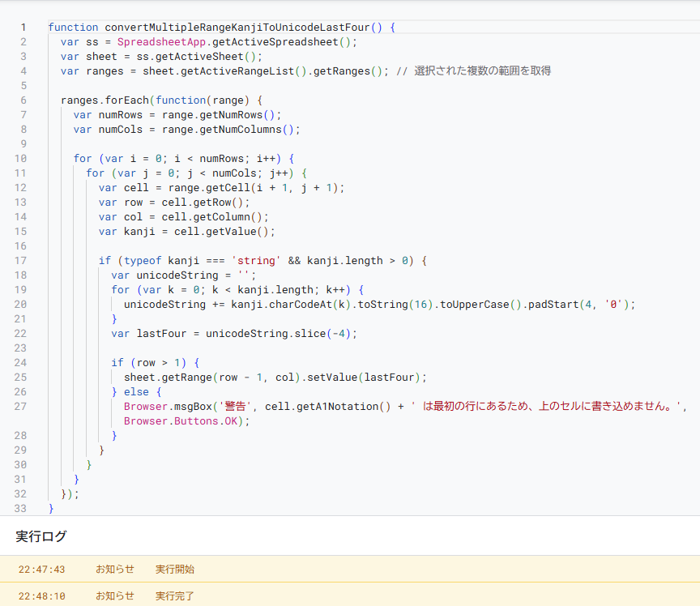Click getActiveRangeList on line 4
Viewport: 700px width, 606px height.
[x=237, y=71]
